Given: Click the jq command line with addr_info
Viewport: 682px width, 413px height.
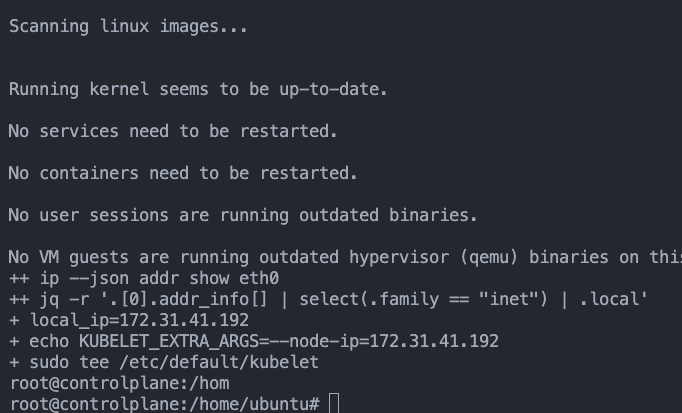Looking at the screenshot, I should [x=327, y=299].
